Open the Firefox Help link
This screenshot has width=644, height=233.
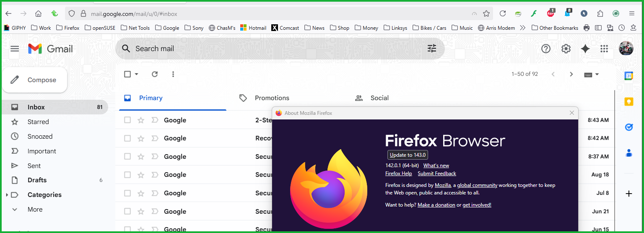399,173
